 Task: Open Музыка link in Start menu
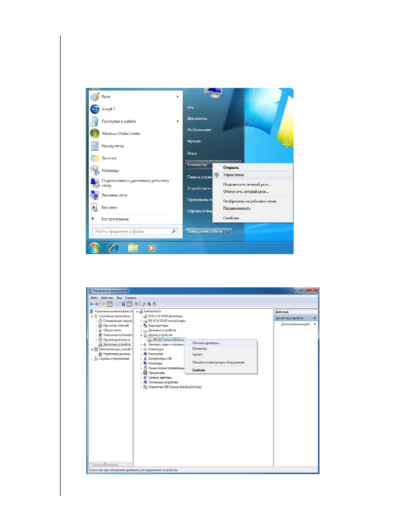click(x=194, y=141)
